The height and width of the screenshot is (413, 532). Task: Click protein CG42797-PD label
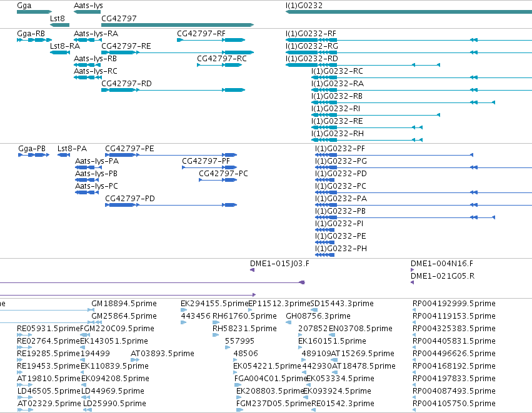(x=130, y=199)
